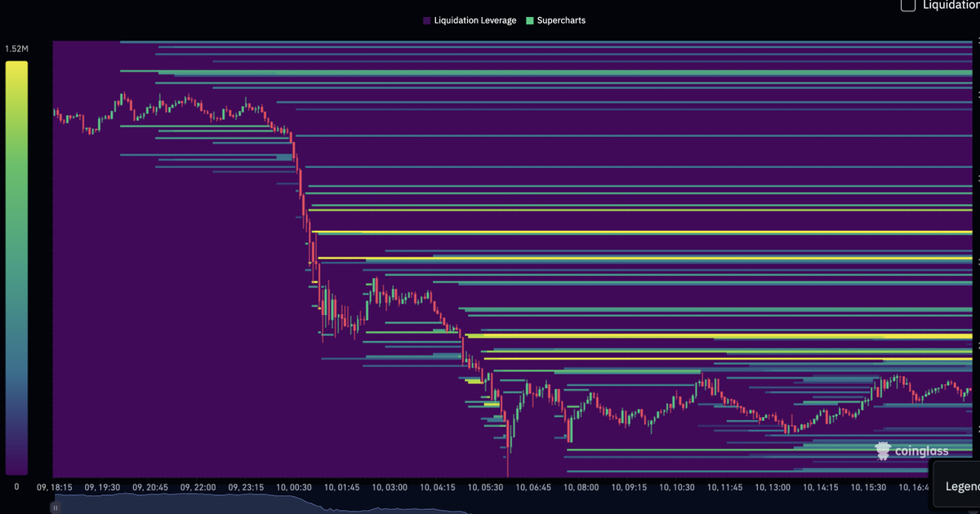The height and width of the screenshot is (514, 980).
Task: Click the 10, 09:15 time axis label
Action: coord(629,487)
